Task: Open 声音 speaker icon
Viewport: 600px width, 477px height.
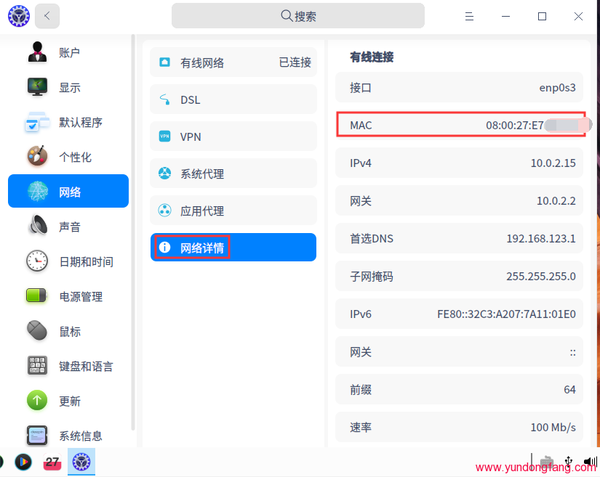Action: (38, 226)
